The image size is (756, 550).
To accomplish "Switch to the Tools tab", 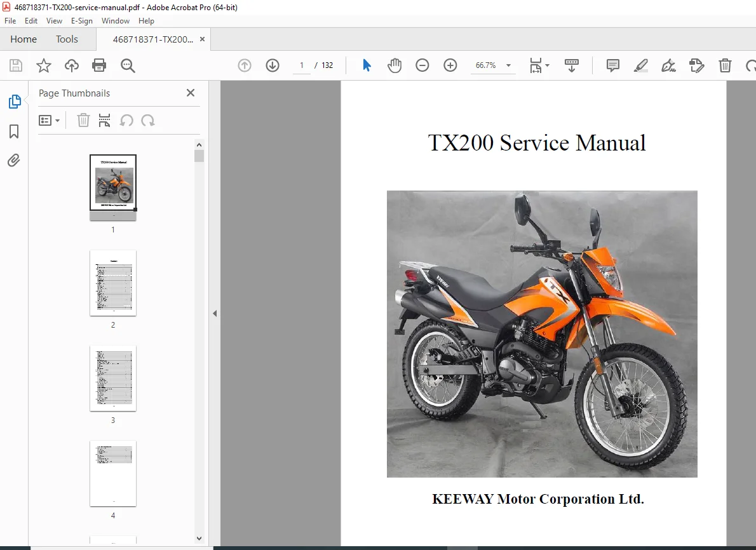I will 67,39.
